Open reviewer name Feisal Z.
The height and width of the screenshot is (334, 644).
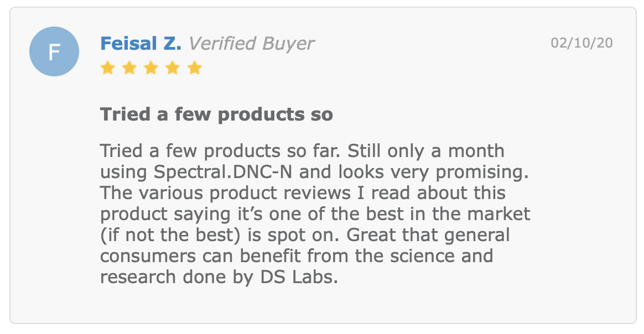pos(141,44)
